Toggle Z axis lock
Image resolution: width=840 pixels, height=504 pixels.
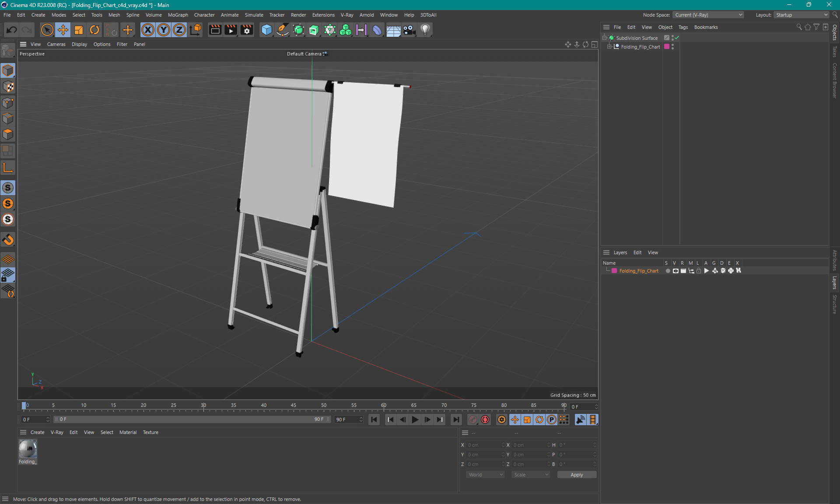click(x=179, y=30)
